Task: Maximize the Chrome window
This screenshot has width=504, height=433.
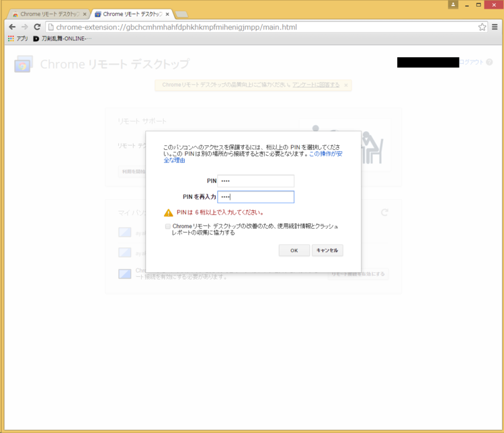Action: pos(478,5)
